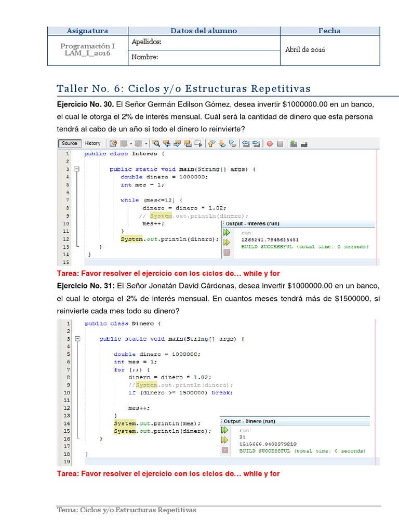Screen dimensions: 399x532
Task: Click the 'double dinero = 1000000;' line in Interes
Action: point(164,177)
